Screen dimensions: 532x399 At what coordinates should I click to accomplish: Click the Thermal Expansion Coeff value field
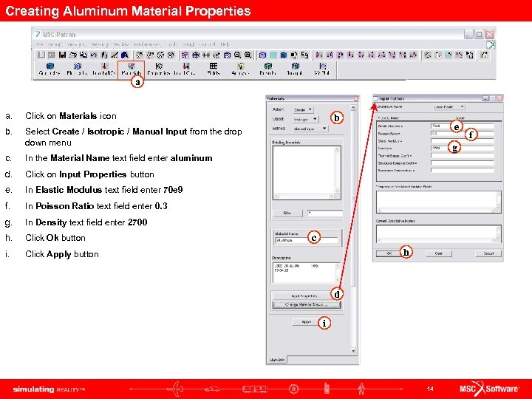coord(463,156)
